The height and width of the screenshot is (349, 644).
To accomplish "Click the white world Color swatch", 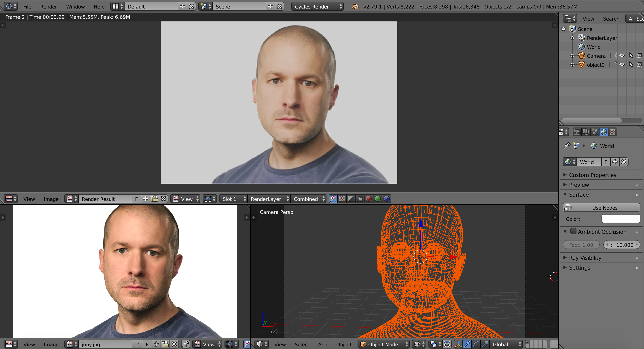I will (621, 219).
